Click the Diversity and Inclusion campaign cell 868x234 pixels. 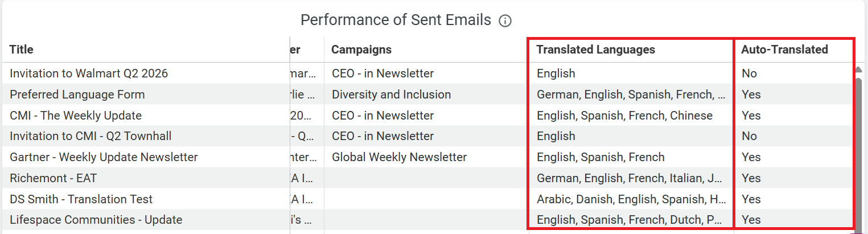point(391,95)
